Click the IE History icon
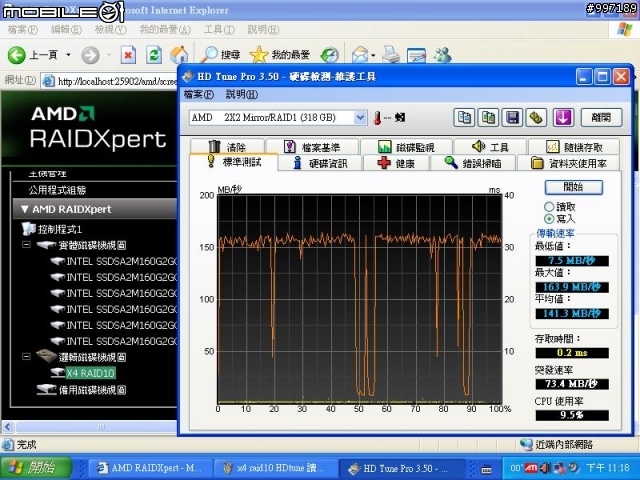Viewport: 640px width, 480px height. coord(329,55)
